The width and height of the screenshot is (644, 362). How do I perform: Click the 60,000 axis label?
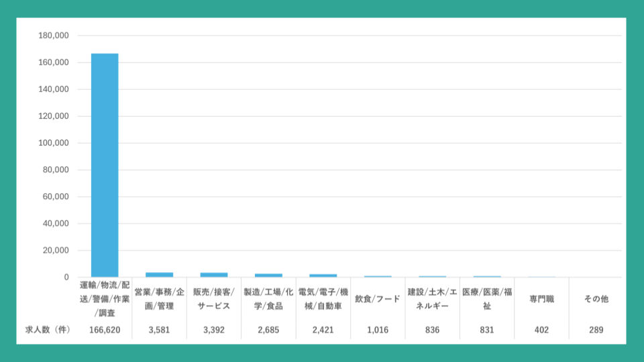56,196
